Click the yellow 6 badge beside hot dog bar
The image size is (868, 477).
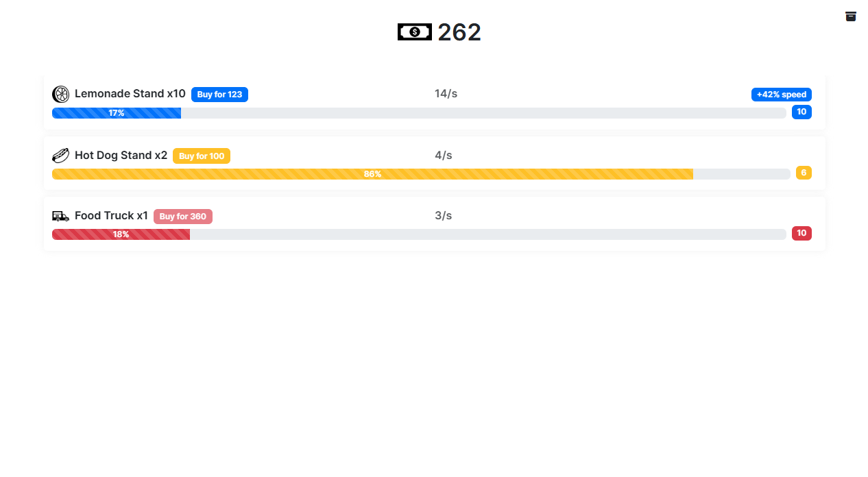click(804, 173)
